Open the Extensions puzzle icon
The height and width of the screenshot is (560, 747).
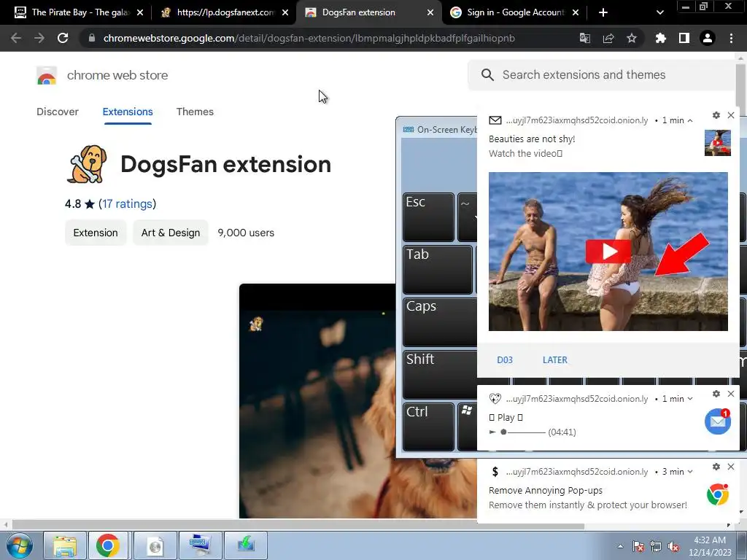point(661,38)
